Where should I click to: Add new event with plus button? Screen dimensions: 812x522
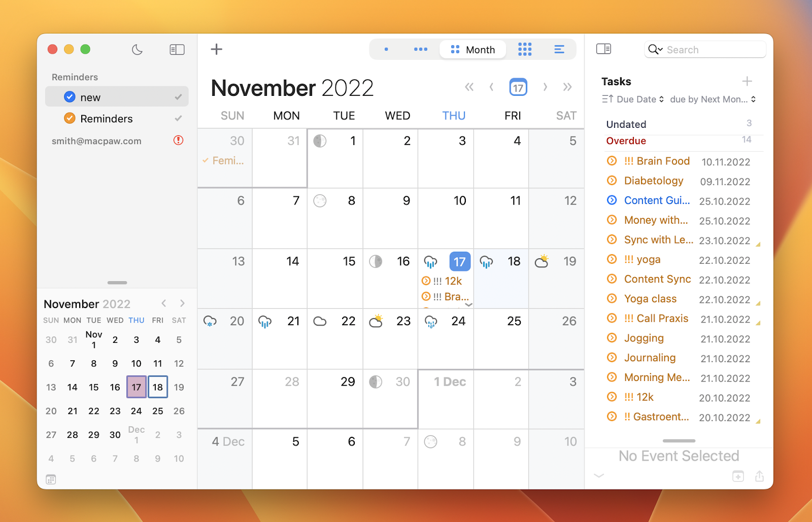click(x=217, y=49)
